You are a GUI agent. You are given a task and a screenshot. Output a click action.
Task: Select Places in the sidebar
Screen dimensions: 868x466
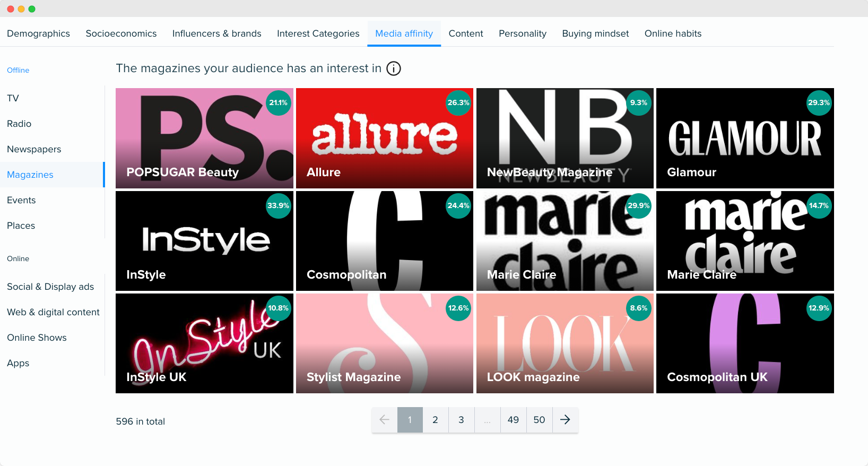[x=52, y=226]
